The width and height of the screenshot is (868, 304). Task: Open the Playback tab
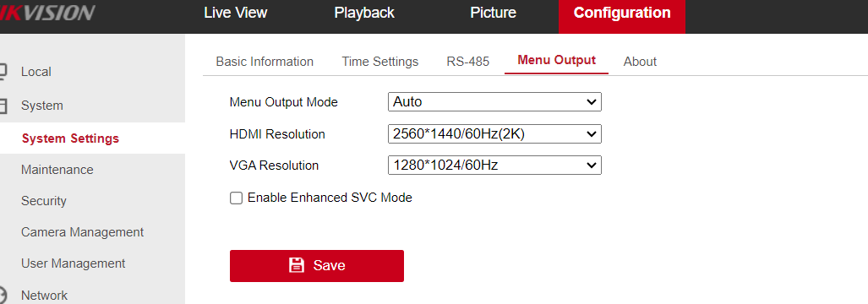364,13
